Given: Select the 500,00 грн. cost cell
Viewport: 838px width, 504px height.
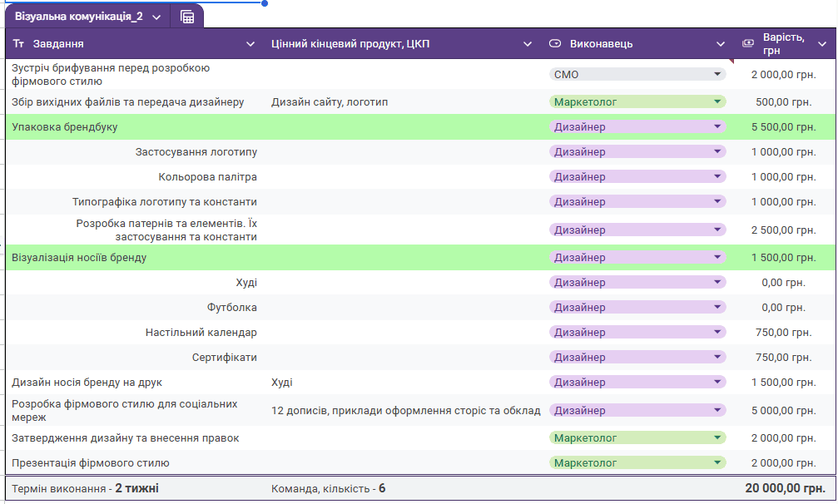Looking at the screenshot, I should point(783,101).
